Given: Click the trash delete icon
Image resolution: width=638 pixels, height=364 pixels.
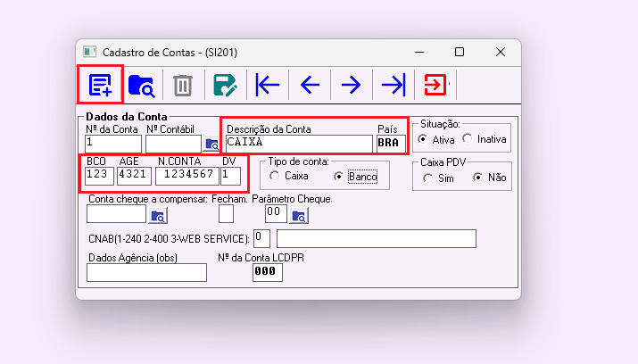Looking at the screenshot, I should tap(183, 86).
